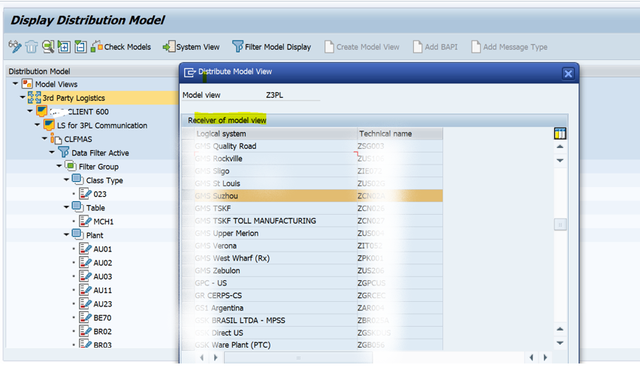The image size is (640, 368).
Task: Collapse the Filter Group node
Action: pyautogui.click(x=59, y=166)
